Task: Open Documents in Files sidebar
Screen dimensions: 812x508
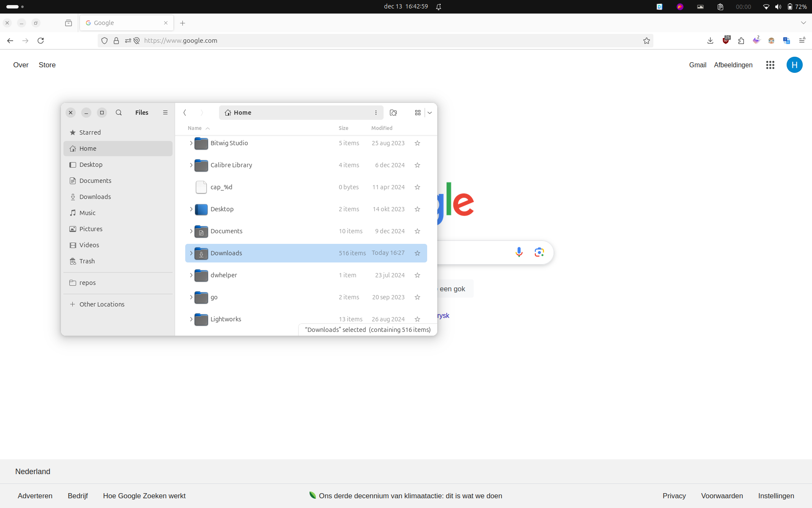Action: tap(118, 181)
